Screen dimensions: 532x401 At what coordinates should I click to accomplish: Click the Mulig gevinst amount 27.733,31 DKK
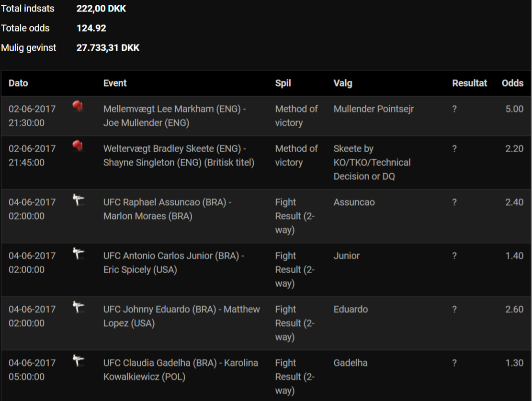[108, 48]
